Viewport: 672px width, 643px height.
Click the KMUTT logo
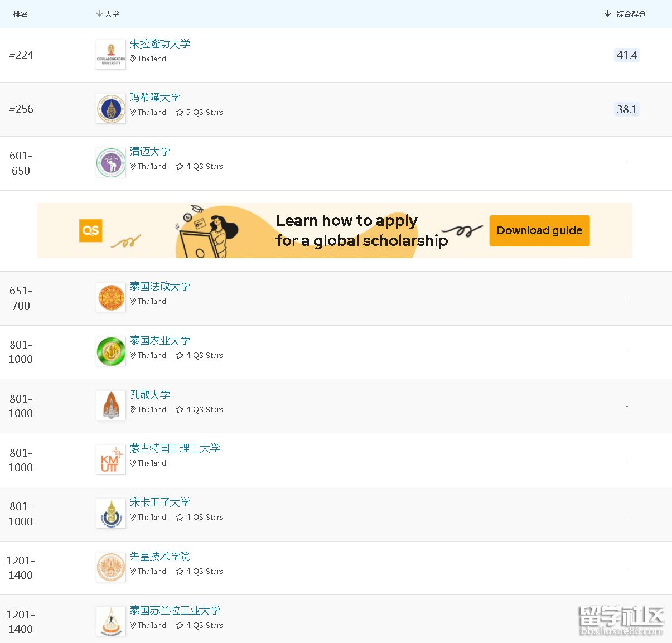(111, 460)
